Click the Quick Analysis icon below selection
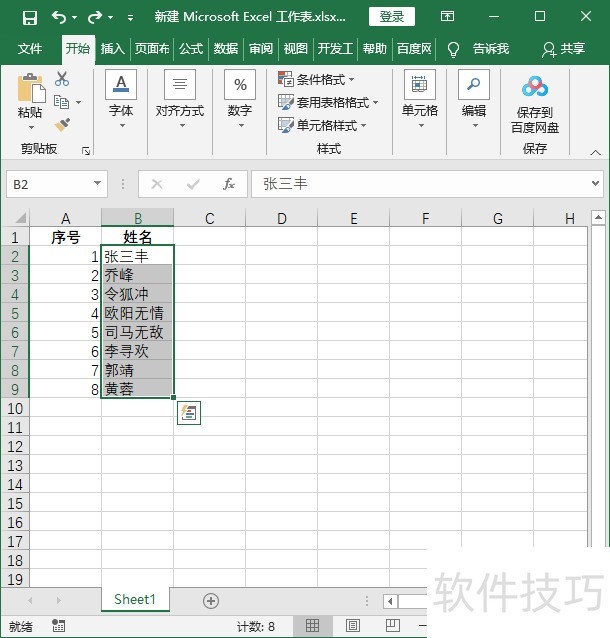This screenshot has height=638, width=610. tap(189, 413)
